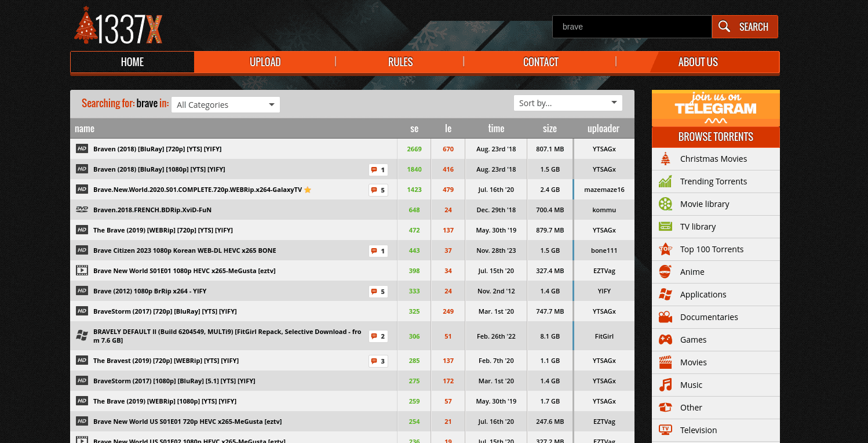Open uploader FitGirl profile
Image resolution: width=868 pixels, height=443 pixels.
click(x=604, y=336)
